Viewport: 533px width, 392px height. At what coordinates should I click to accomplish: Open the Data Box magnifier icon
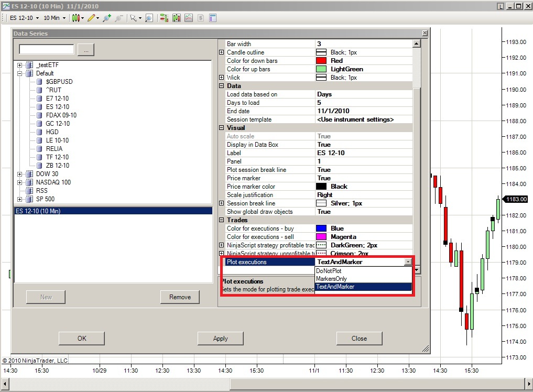pos(149,18)
